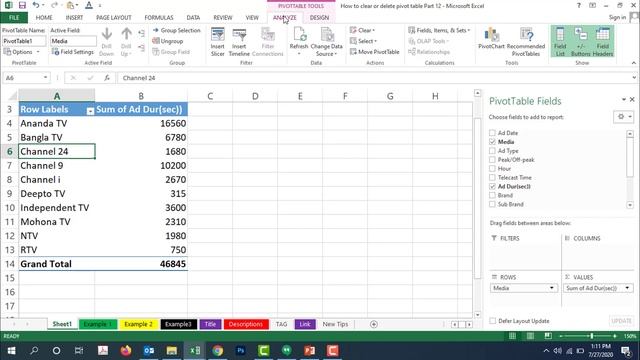Toggle the Field List button
640x360 pixels.
tap(560, 42)
